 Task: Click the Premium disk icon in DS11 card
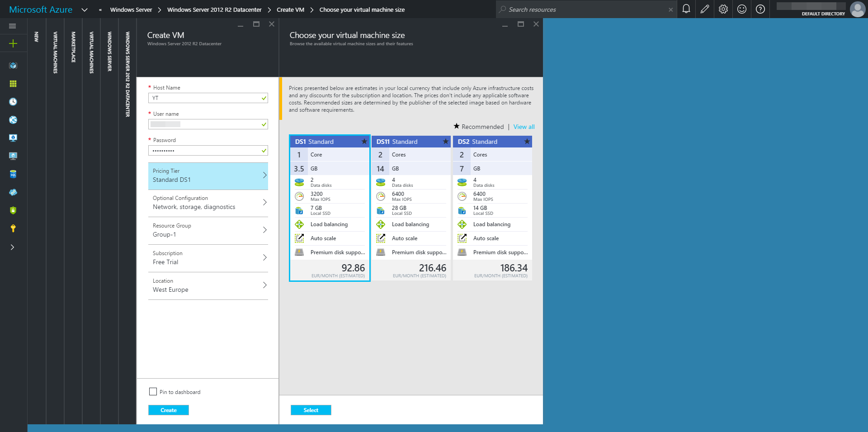pos(381,252)
